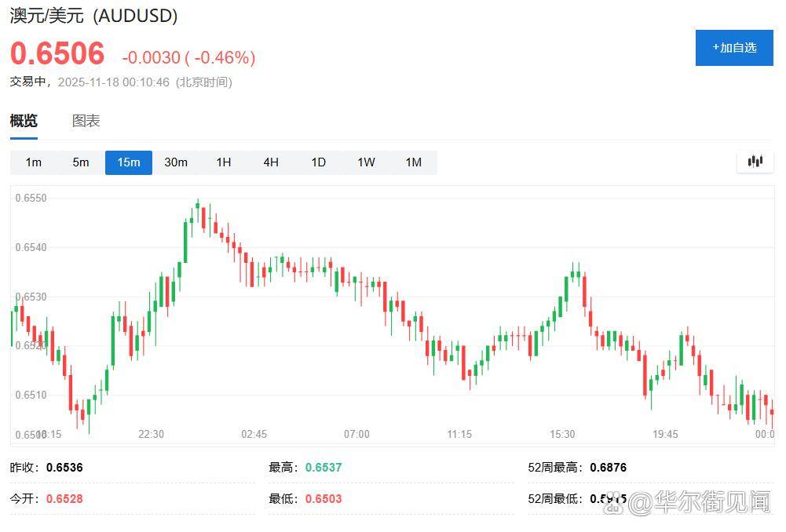Set chart interval to 1H
This screenshot has height=532, width=786.
pyautogui.click(x=224, y=162)
